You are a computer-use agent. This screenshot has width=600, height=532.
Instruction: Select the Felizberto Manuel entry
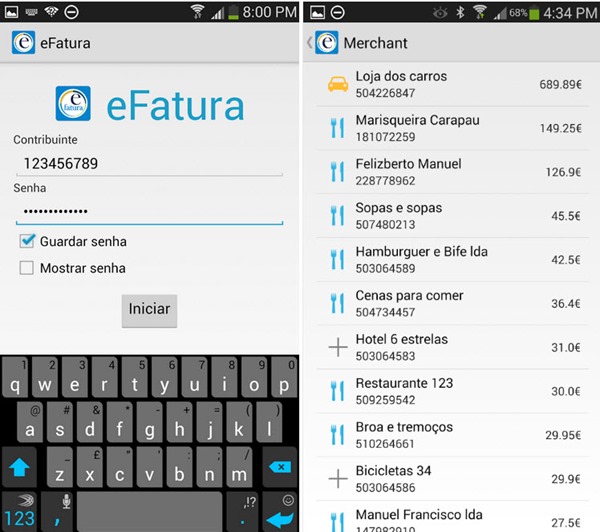pos(452,172)
